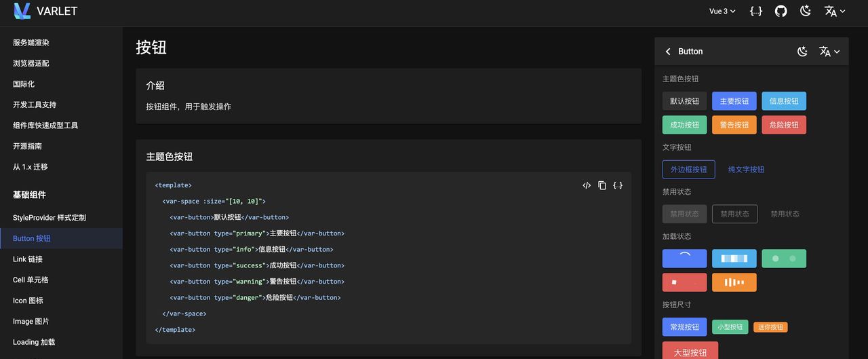Click the red 危险按钮 button
The width and height of the screenshot is (868, 359).
pyautogui.click(x=784, y=125)
